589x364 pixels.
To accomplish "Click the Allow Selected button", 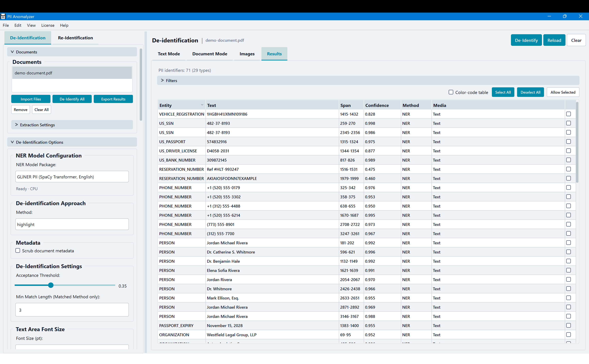I will (x=563, y=92).
